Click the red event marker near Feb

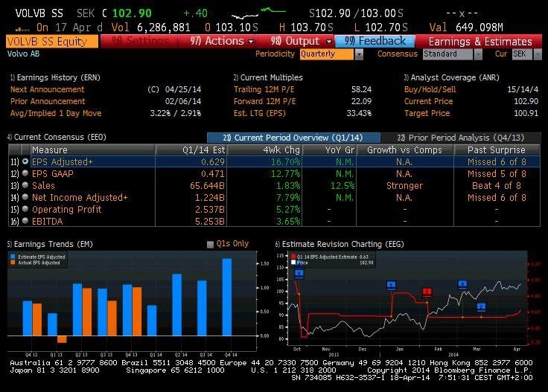point(427,292)
